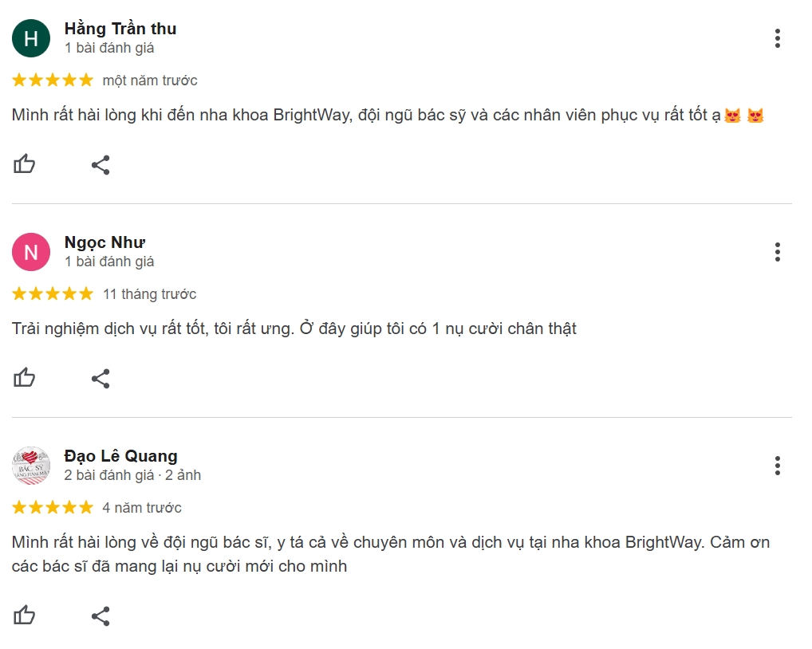The image size is (812, 649).
Task: Click the share icon under Hằng Trần thu's review
Action: pos(101,164)
